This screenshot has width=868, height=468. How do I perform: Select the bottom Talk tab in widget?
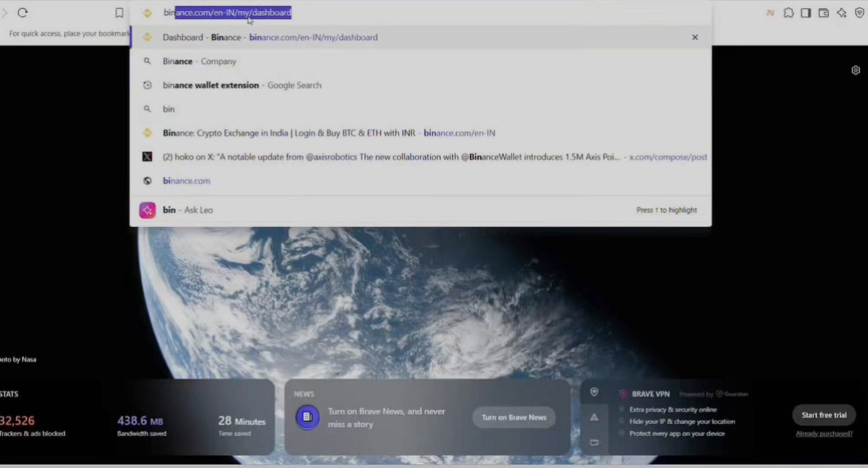point(594,443)
